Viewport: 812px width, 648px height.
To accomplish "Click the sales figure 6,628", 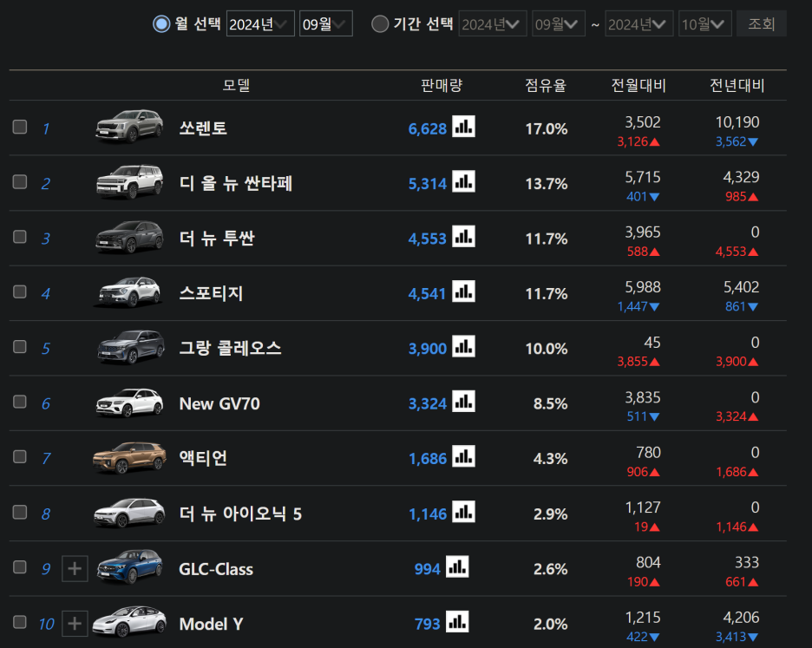I will pos(427,128).
